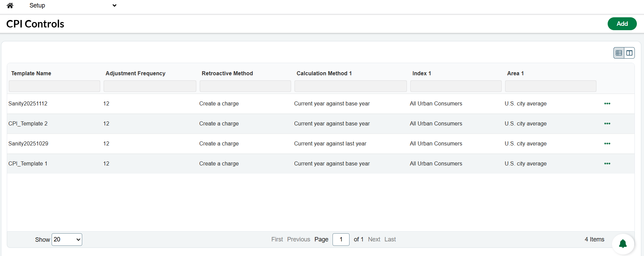This screenshot has height=256, width=644.
Task: Go to the Home icon
Action: point(10,5)
